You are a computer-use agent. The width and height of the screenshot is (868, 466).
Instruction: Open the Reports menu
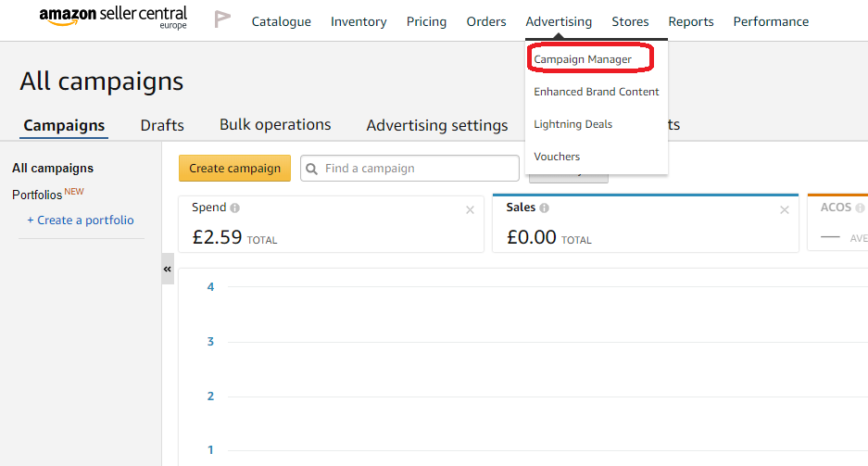pos(691,21)
